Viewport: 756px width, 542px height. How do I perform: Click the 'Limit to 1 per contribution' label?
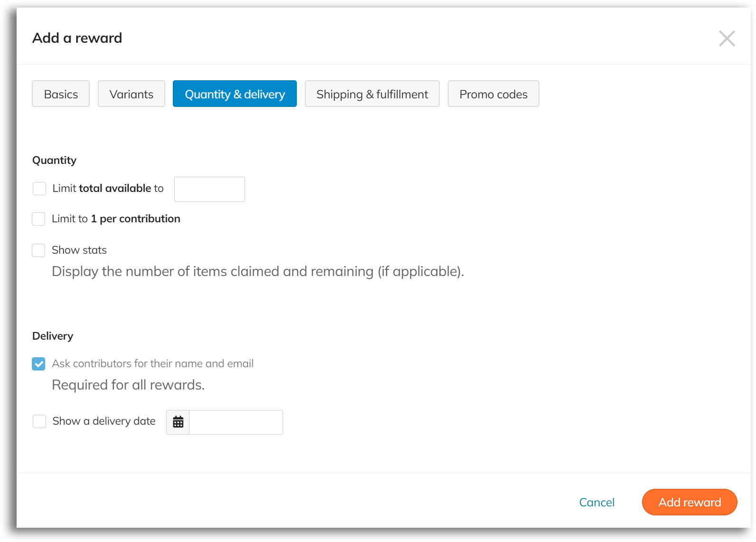[115, 219]
